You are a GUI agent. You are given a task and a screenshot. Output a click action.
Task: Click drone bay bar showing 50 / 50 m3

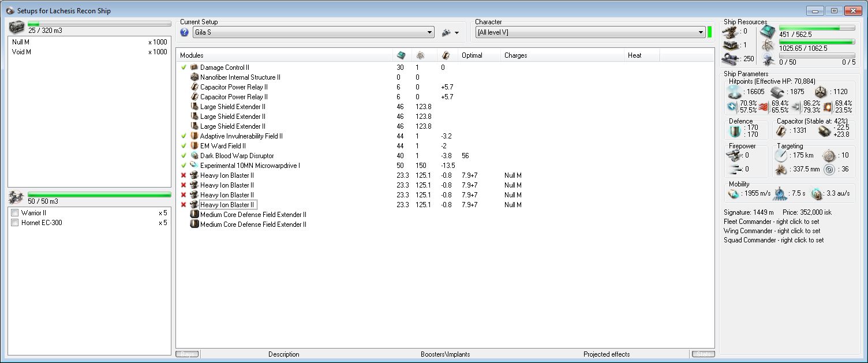(x=99, y=195)
